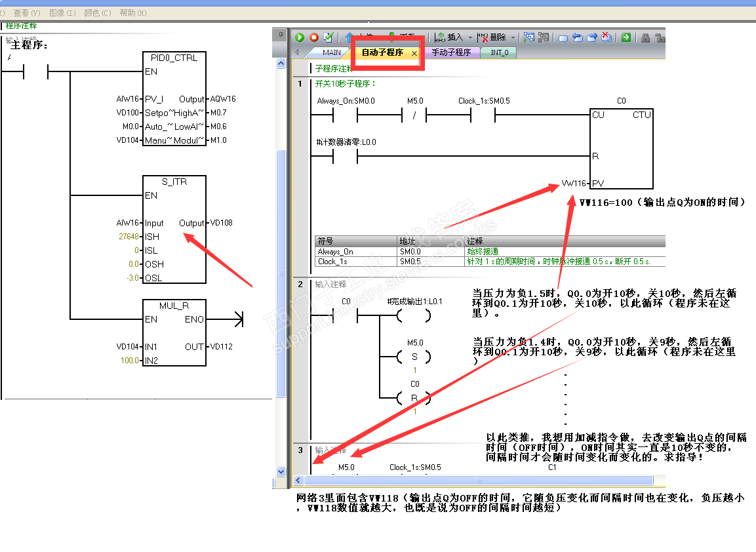Select the 自动子程序 tab
This screenshot has height=552, width=756.
(x=382, y=52)
